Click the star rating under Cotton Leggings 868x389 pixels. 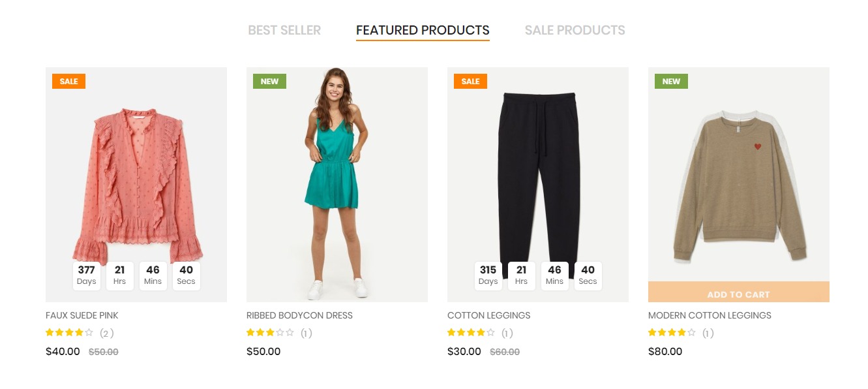click(x=471, y=333)
